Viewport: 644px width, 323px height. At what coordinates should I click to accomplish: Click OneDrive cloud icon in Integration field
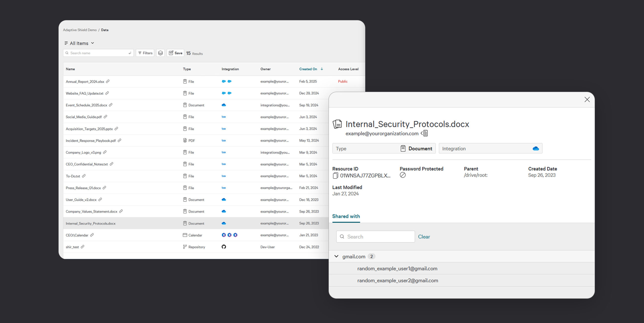[536, 148]
